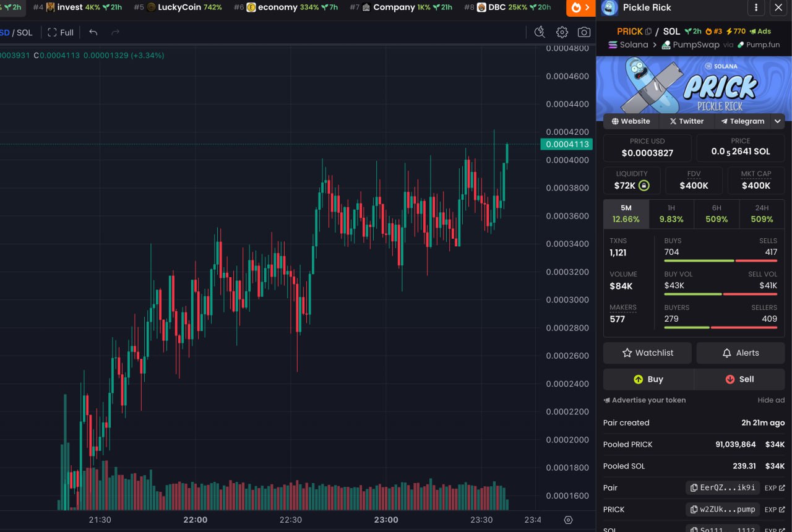The width and height of the screenshot is (792, 532).
Task: Undo the last chart action
Action: [93, 32]
